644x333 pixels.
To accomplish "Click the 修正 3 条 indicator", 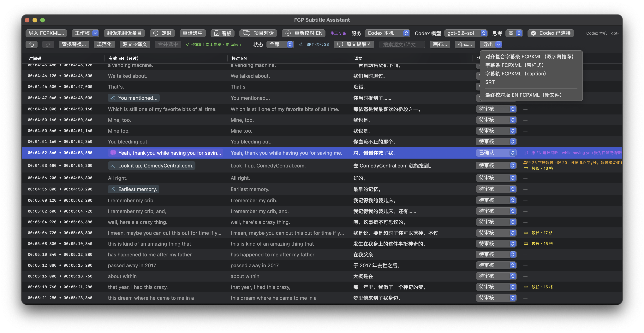I will [338, 33].
